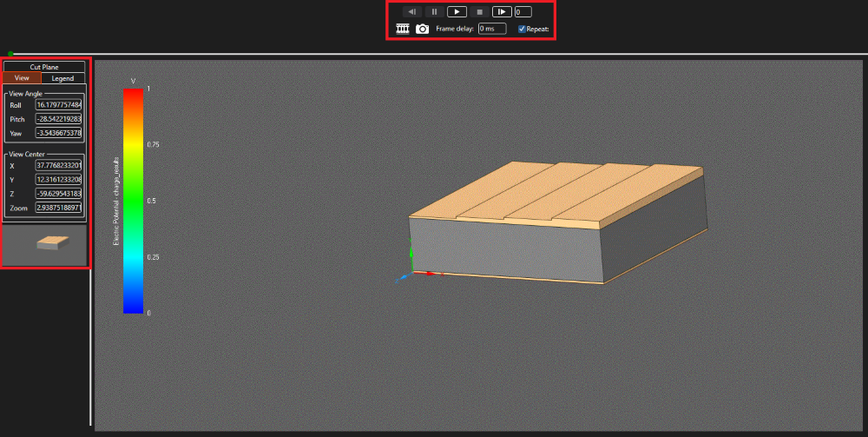Click the camera snapshot icon
This screenshot has width=868, height=437.
pyautogui.click(x=423, y=29)
